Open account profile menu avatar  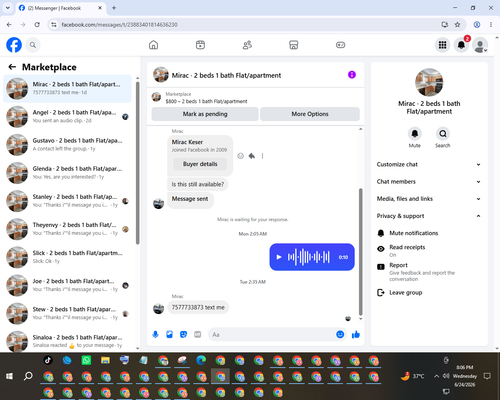(480, 45)
